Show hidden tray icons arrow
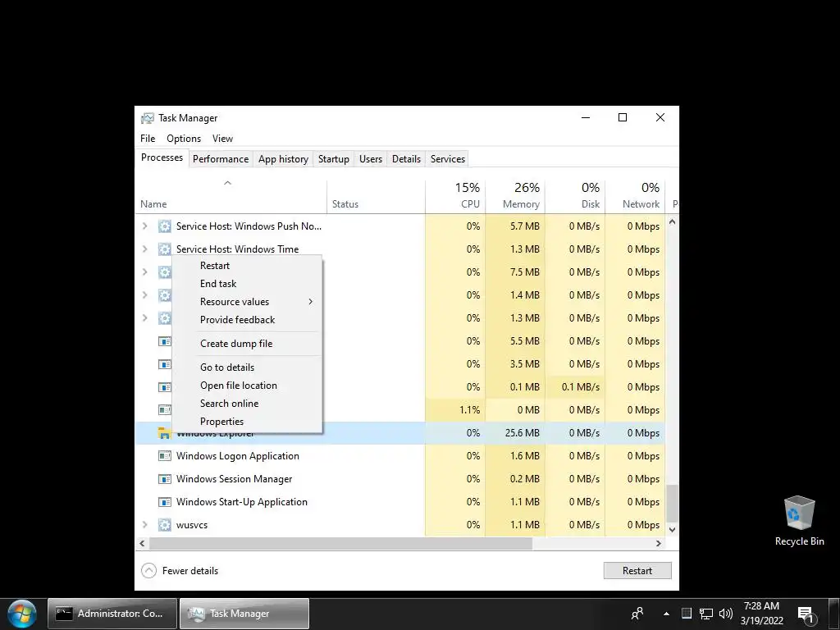 [666, 614]
